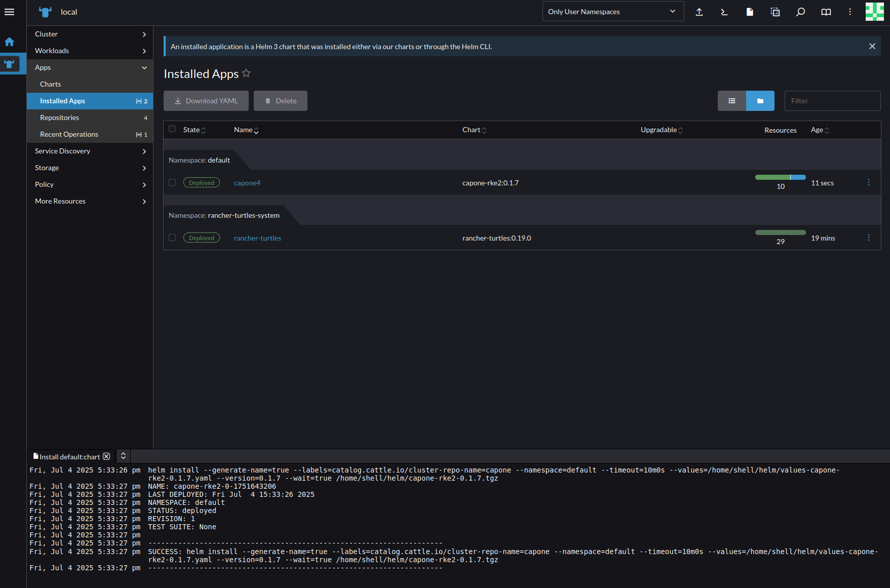Open the Kubectl Shell icon
The width and height of the screenshot is (890, 588).
(724, 12)
